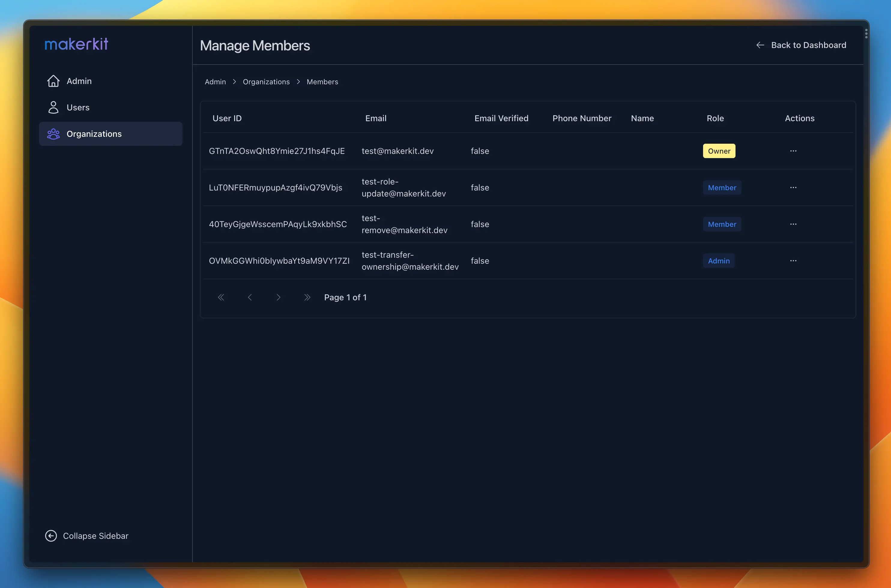
Task: Click the Users person icon
Action: (53, 107)
